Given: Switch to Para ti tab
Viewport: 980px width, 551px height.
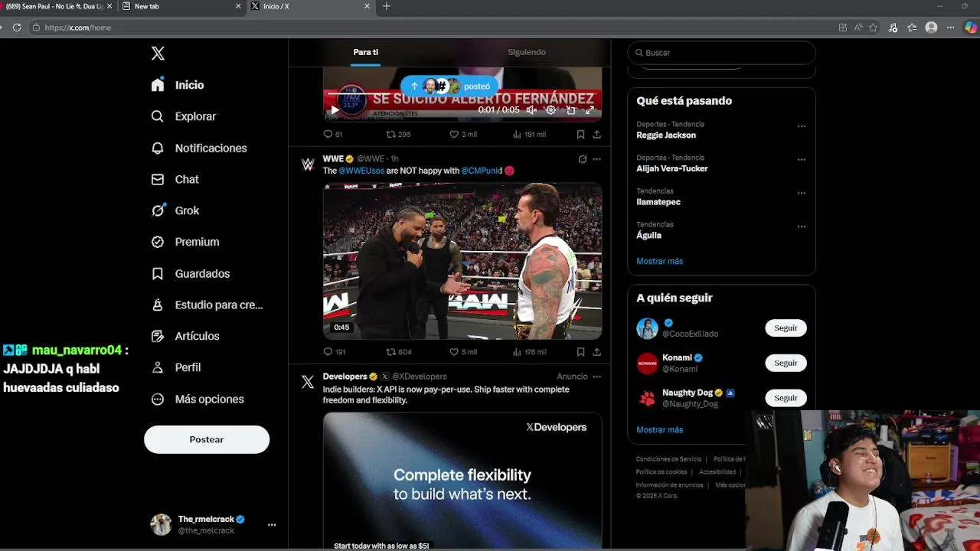Looking at the screenshot, I should click(365, 52).
